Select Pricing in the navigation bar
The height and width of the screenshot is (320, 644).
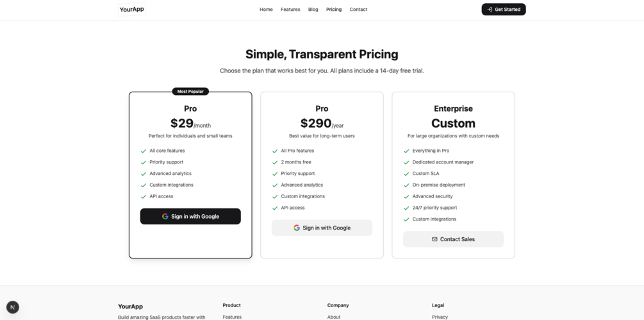click(334, 10)
